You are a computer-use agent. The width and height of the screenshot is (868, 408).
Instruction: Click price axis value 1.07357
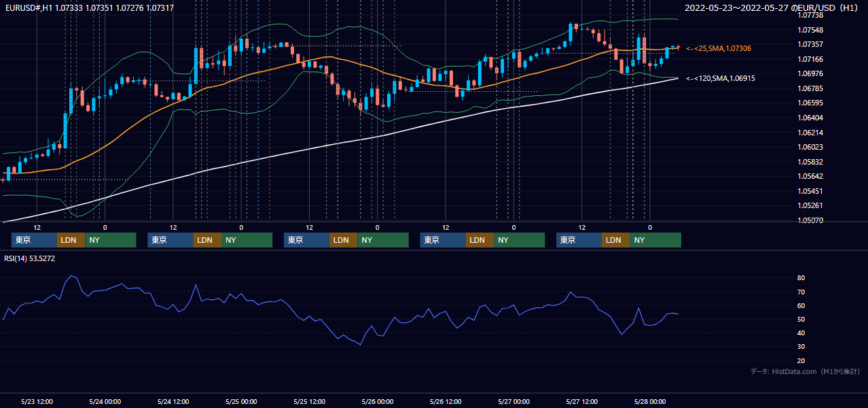[810, 44]
